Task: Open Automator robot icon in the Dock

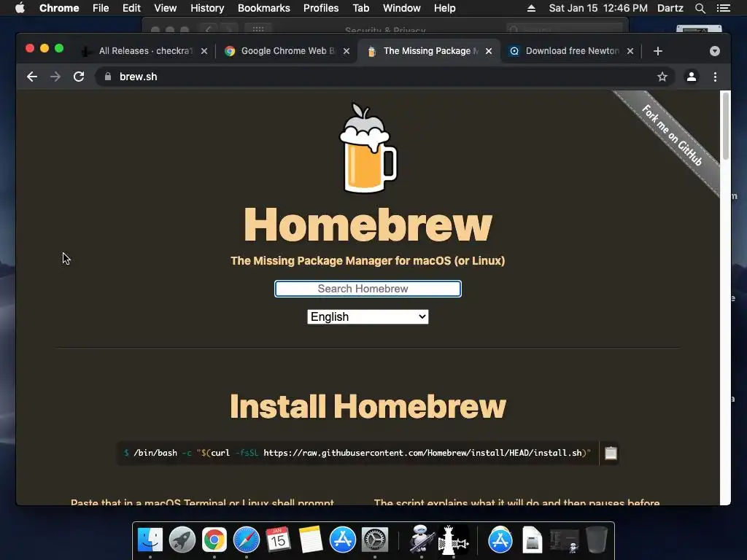Action: 421,540
